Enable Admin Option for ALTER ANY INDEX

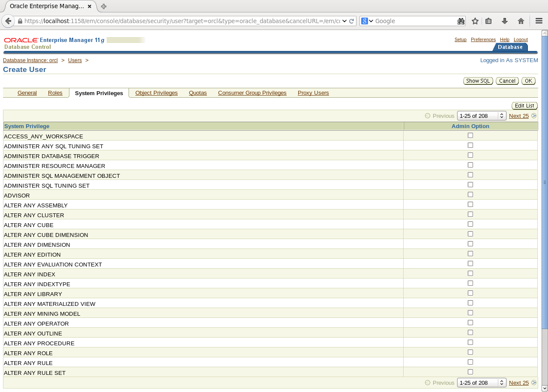click(470, 273)
